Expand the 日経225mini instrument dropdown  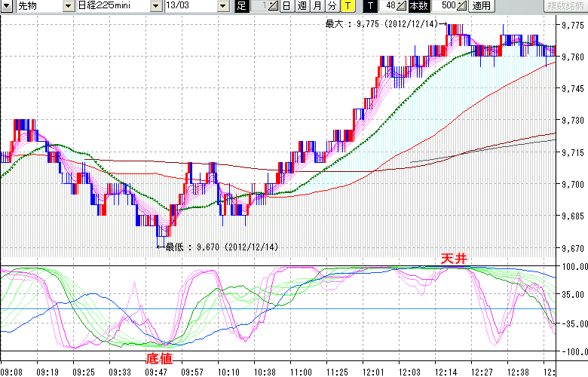point(156,6)
